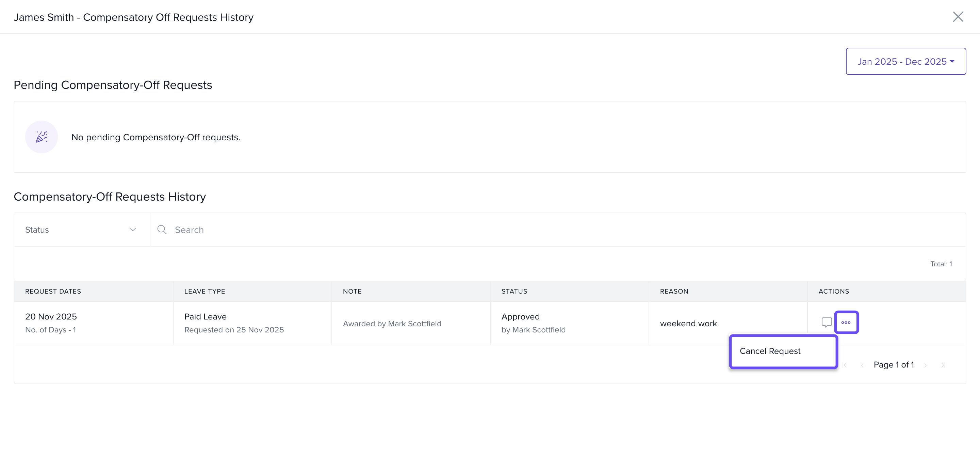Screen dimensions: 980x469
Task: Go to first page pagination icon
Action: [x=845, y=365]
